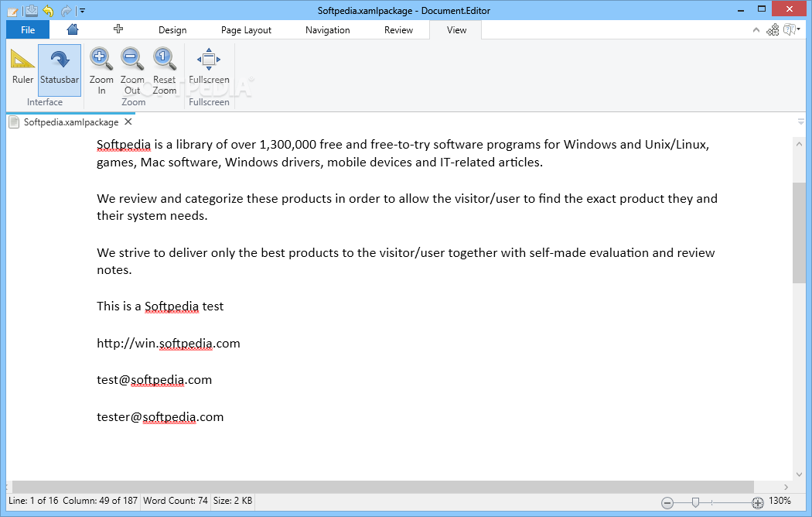Select the View tab
812x517 pixels.
pyautogui.click(x=456, y=30)
